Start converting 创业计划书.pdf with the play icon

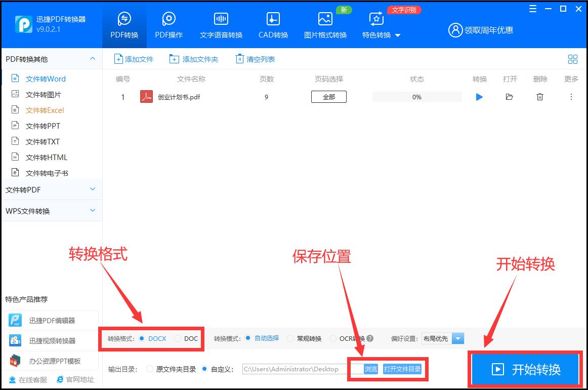(479, 97)
